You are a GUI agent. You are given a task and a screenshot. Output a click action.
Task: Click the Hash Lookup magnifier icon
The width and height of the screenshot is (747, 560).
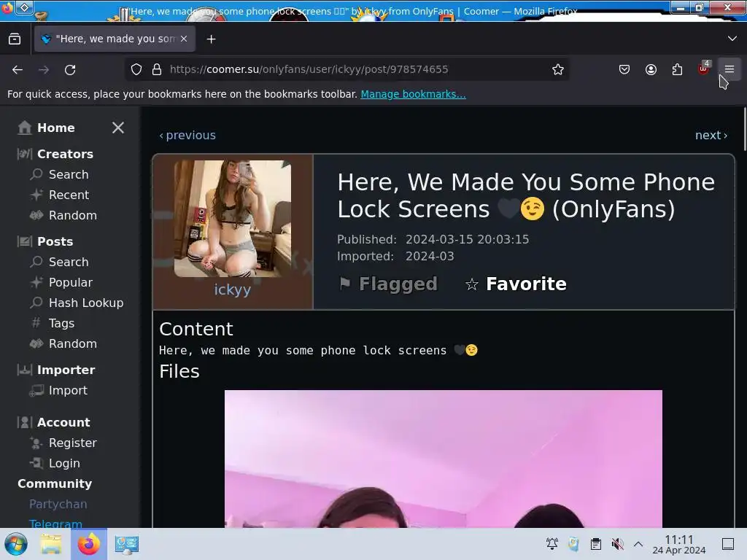[x=36, y=303]
